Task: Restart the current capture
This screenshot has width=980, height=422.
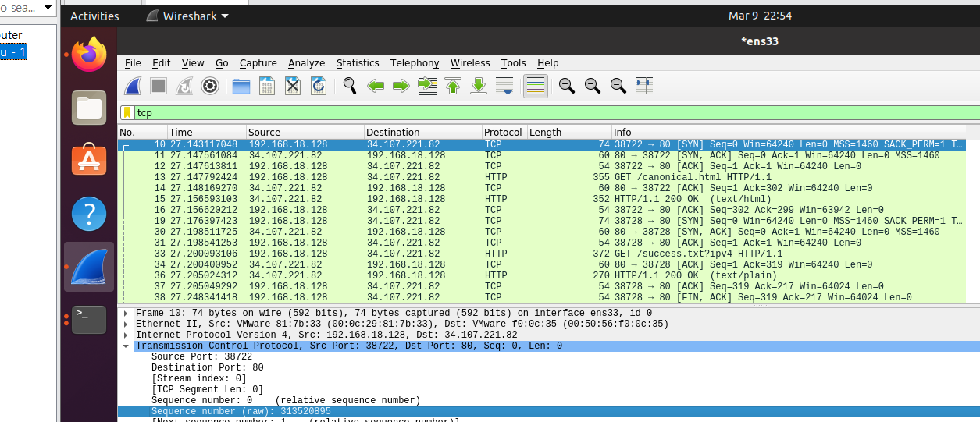Action: (184, 86)
